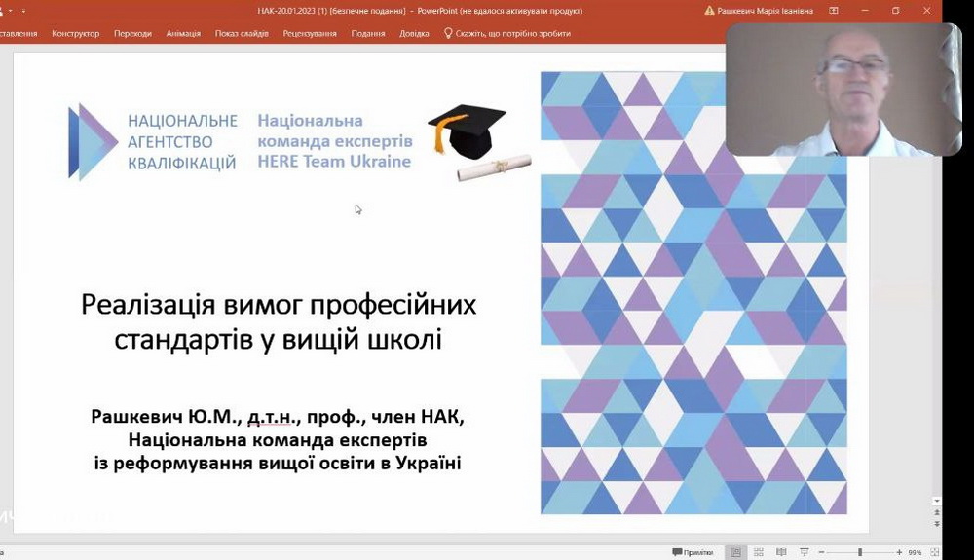
Task: Go to the Рецензування tab
Action: pos(310,33)
